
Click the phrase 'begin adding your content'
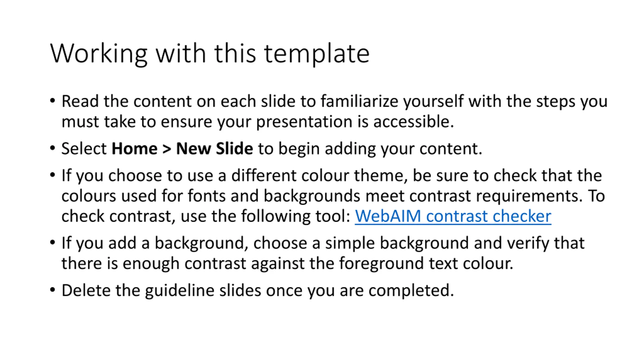380,149
